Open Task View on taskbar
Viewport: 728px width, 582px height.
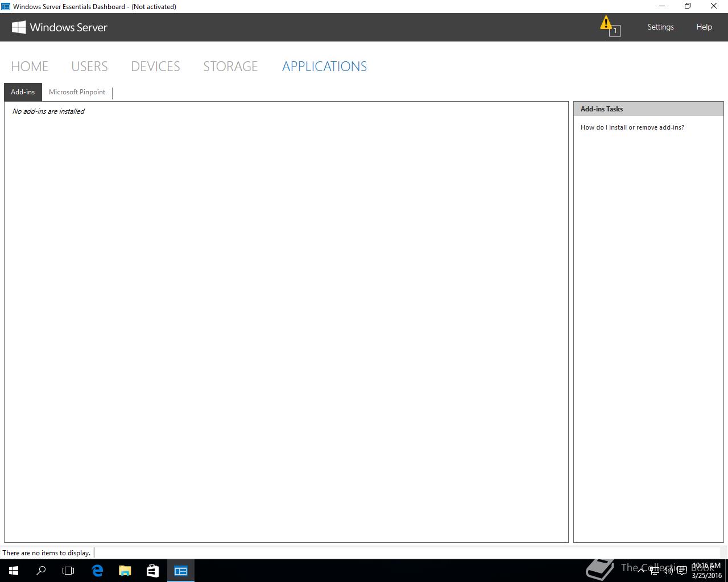pos(68,571)
